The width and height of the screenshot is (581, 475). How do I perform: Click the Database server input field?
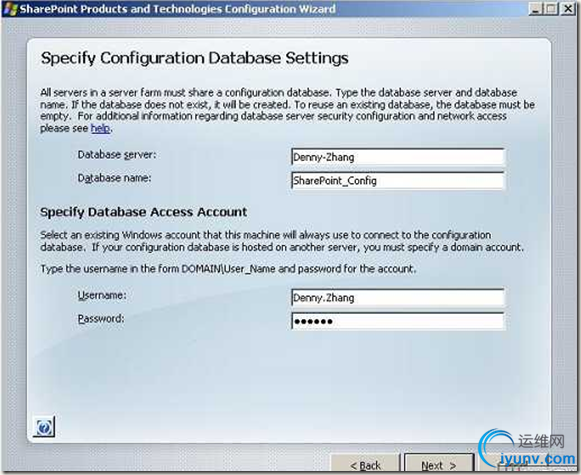[x=398, y=157]
